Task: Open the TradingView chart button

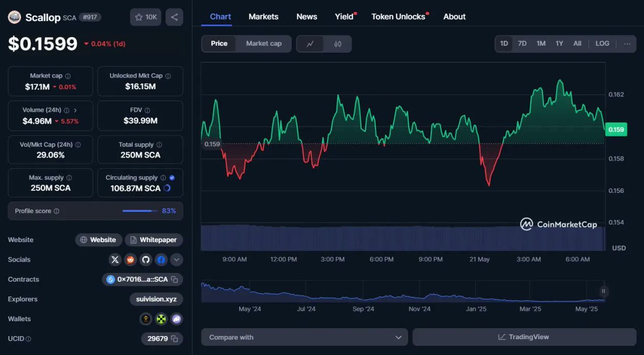Action: point(524,337)
